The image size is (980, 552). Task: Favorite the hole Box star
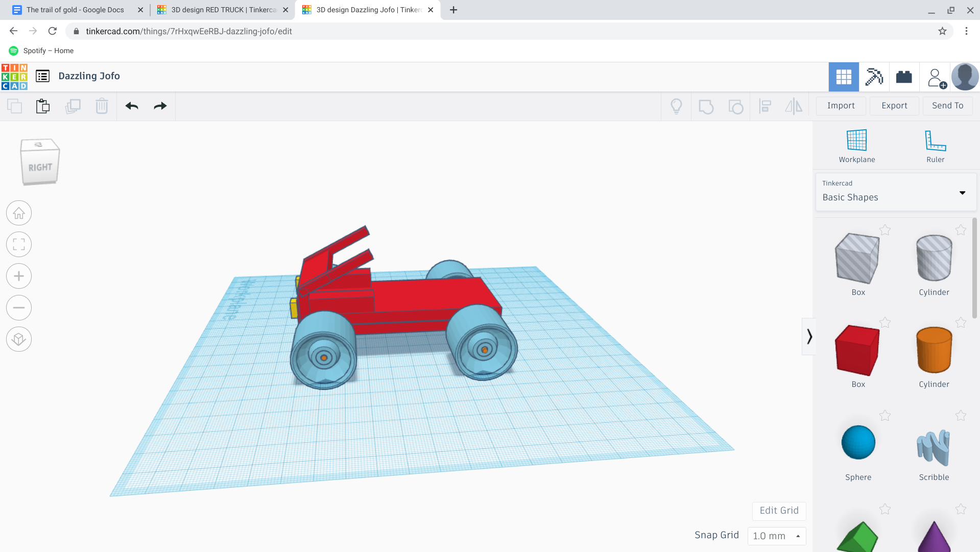[885, 231]
